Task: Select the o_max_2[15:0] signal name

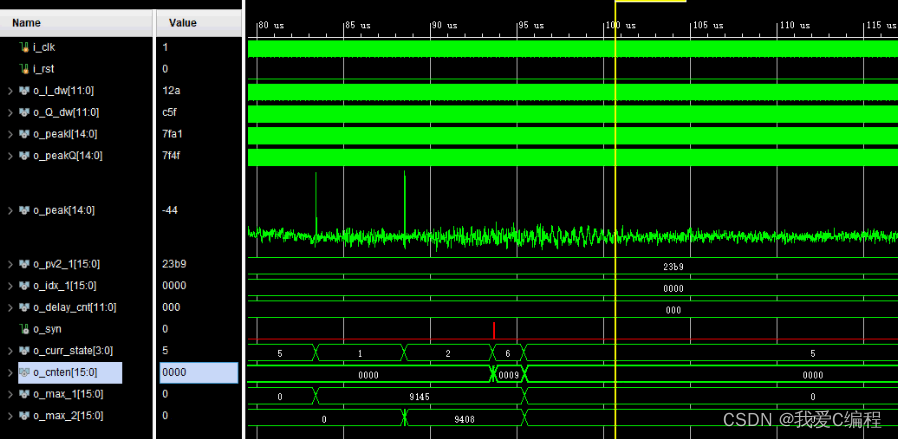Action: (x=68, y=415)
